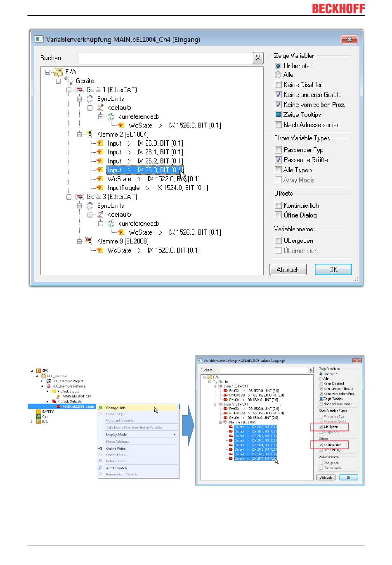Collapse Gerät 1 (EtherCAT) in the Eingang dialog
Screen dimensions: 392x565
coord(69,90)
